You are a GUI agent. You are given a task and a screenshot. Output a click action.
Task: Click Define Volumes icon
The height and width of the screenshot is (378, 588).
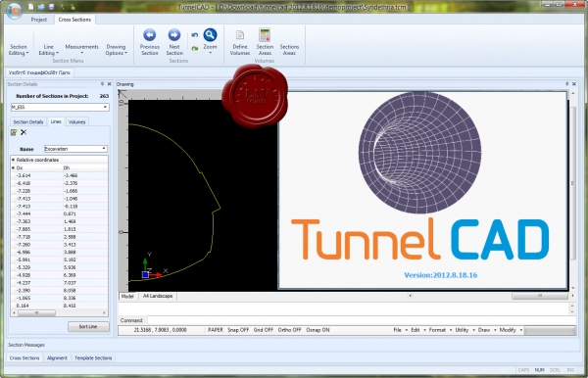tap(240, 35)
